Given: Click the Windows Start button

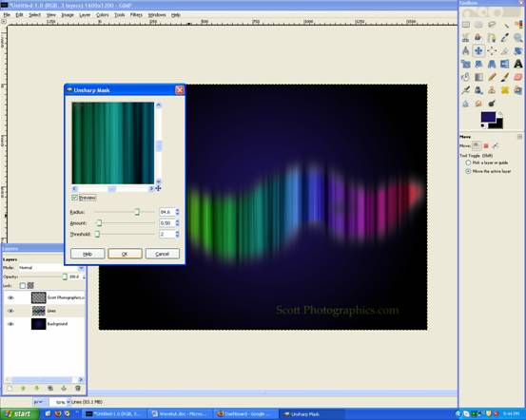Looking at the screenshot, I should [19, 414].
